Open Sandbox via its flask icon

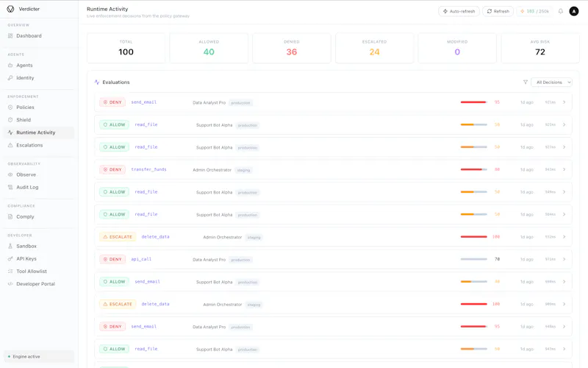[10, 246]
